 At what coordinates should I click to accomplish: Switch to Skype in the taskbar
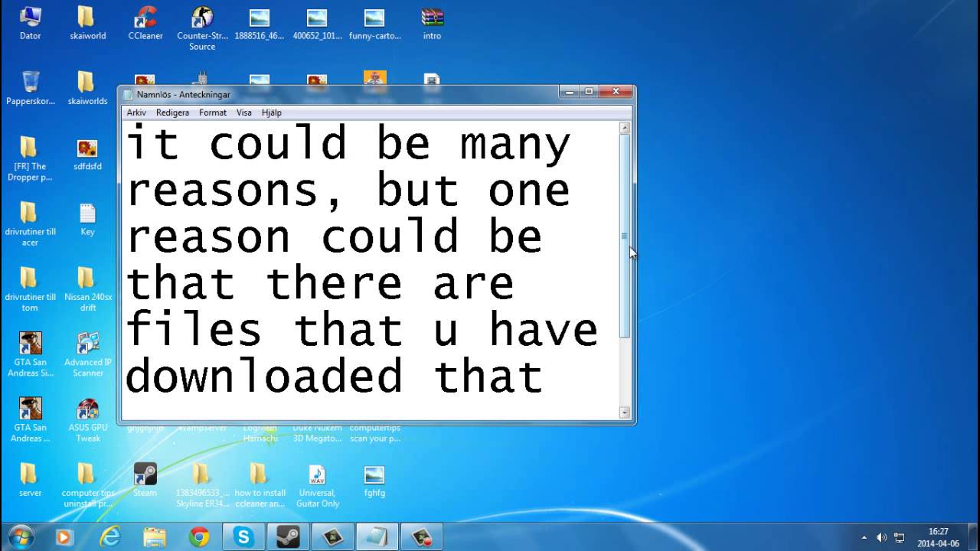(x=244, y=537)
